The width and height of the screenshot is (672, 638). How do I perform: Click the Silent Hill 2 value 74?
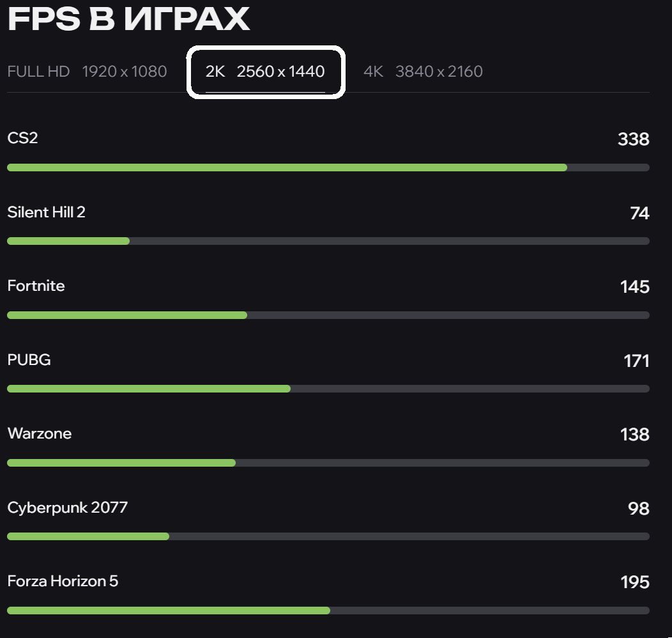(639, 214)
